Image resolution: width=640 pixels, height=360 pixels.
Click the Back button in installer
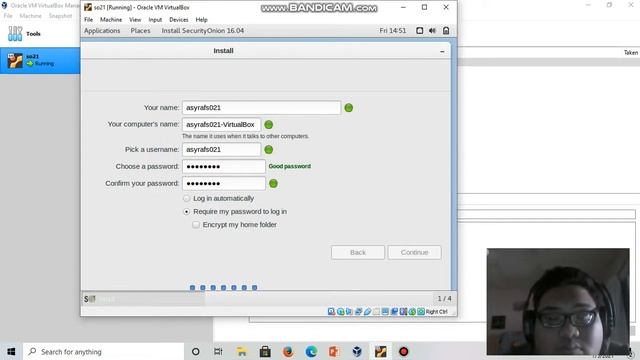[x=358, y=252]
